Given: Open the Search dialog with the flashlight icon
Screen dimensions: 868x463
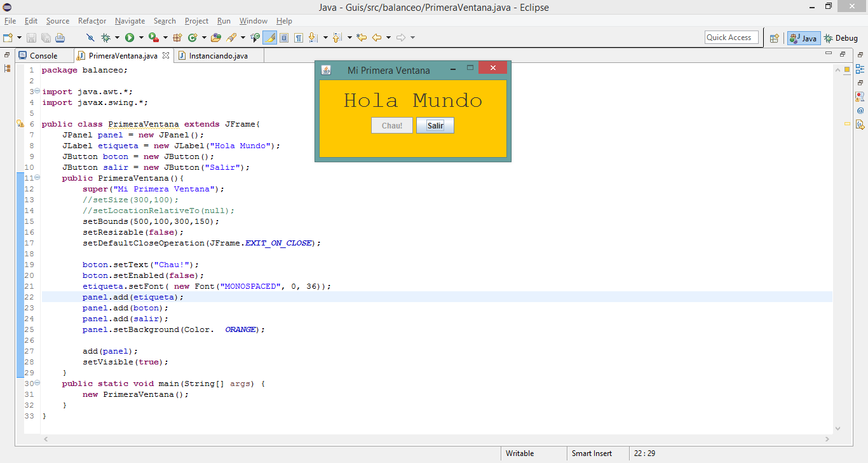Looking at the screenshot, I should click(x=230, y=38).
